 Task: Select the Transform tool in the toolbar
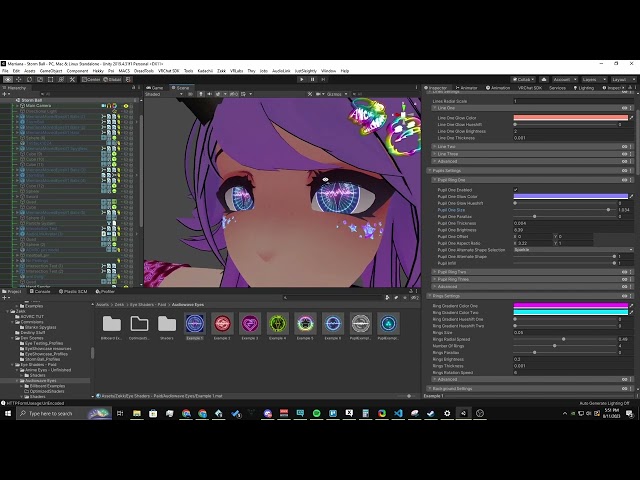pyautogui.click(x=61, y=80)
